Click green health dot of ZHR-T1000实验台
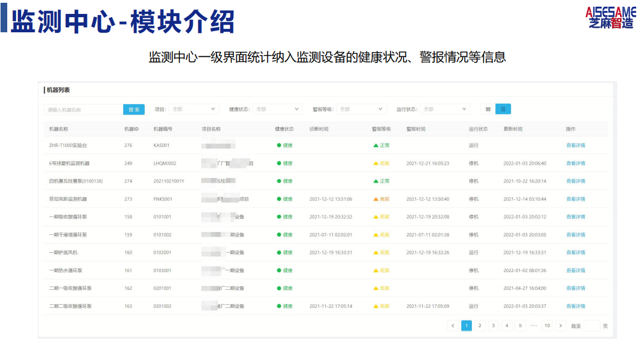Screen dimensions: 644x355 pos(279,145)
